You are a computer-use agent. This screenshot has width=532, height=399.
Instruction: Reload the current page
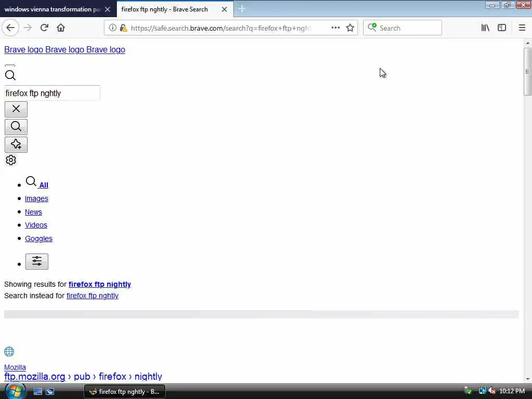[44, 28]
